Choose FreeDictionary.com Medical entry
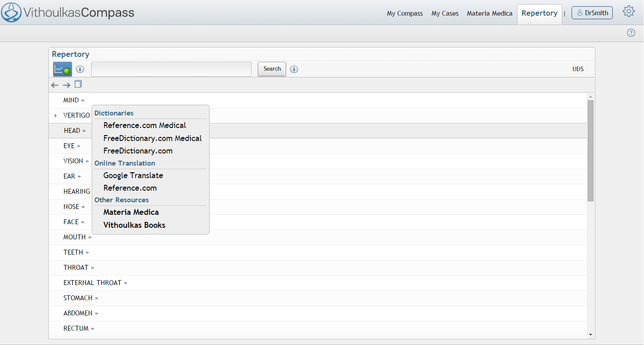 (x=152, y=138)
